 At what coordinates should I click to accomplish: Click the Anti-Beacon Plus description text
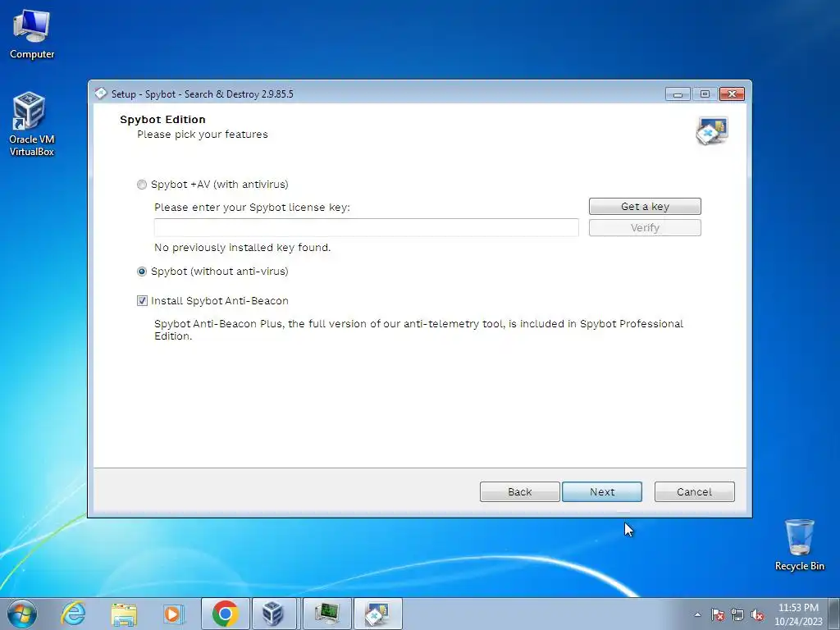click(x=418, y=330)
